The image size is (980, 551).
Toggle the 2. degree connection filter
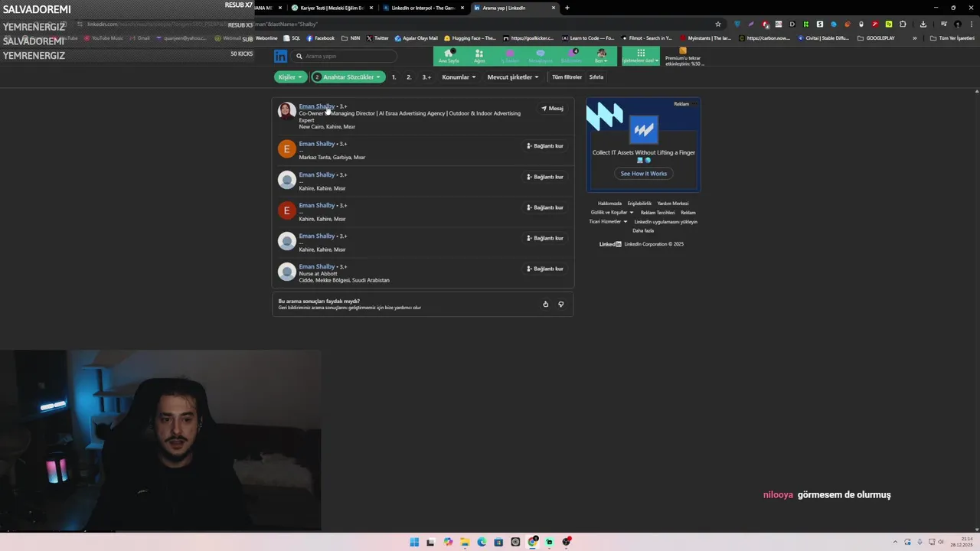coord(409,77)
